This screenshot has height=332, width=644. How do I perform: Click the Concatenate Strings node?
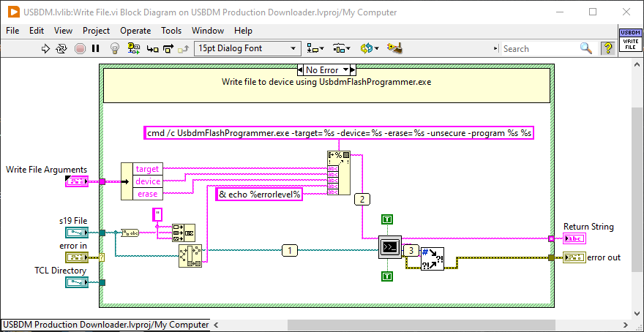coord(183,233)
